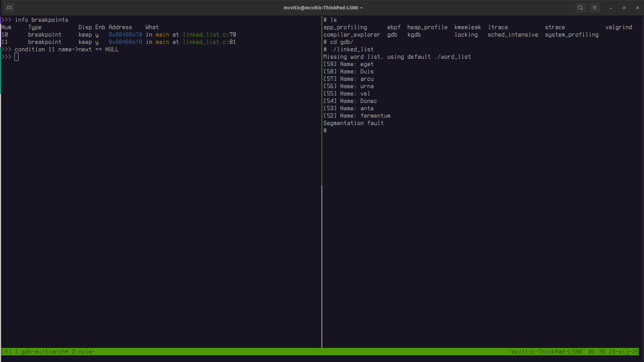Click the date 23-sij-25 in status bar
The height and width of the screenshot is (362, 644).
click(623, 352)
